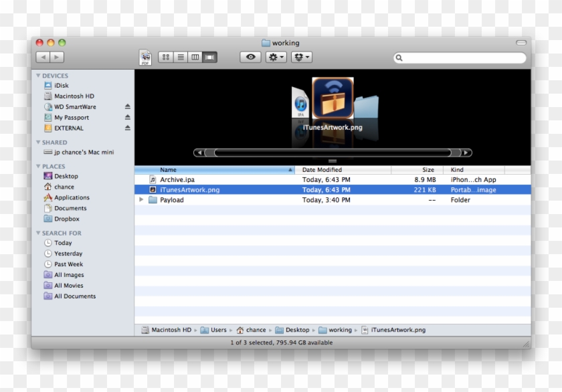Expand the Payload folder disclosure triangle
The image size is (562, 392).
(140, 199)
